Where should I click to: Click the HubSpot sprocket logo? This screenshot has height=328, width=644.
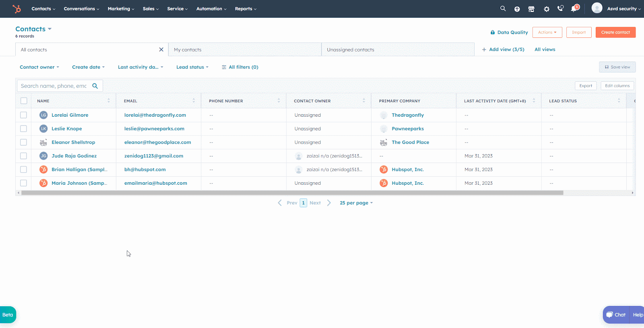(17, 8)
